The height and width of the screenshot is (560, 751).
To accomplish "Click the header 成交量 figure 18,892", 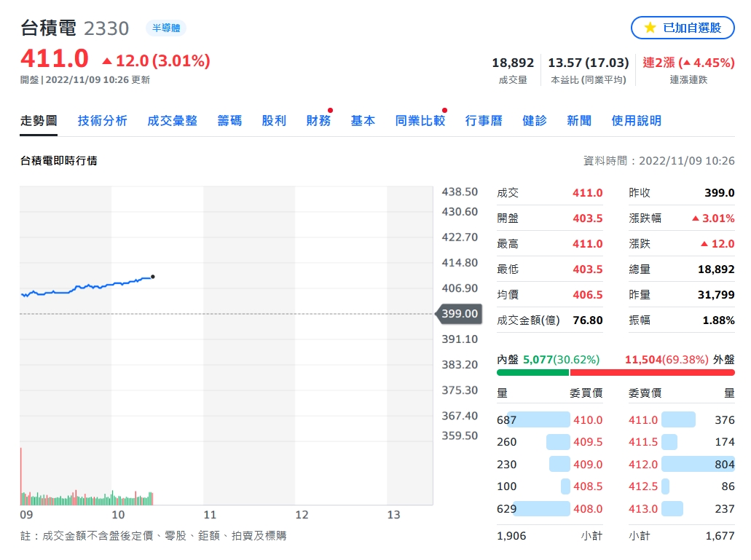I will 513,63.
